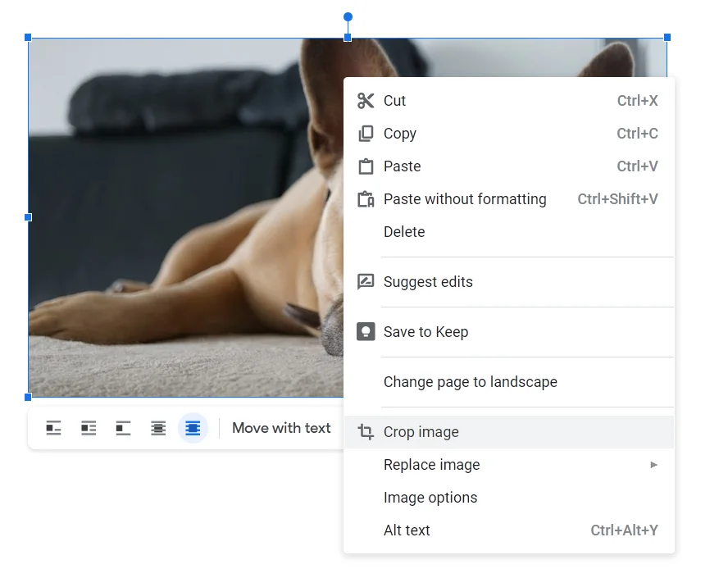This screenshot has width=728, height=569.
Task: Select the In front of text icon
Action: 193,428
